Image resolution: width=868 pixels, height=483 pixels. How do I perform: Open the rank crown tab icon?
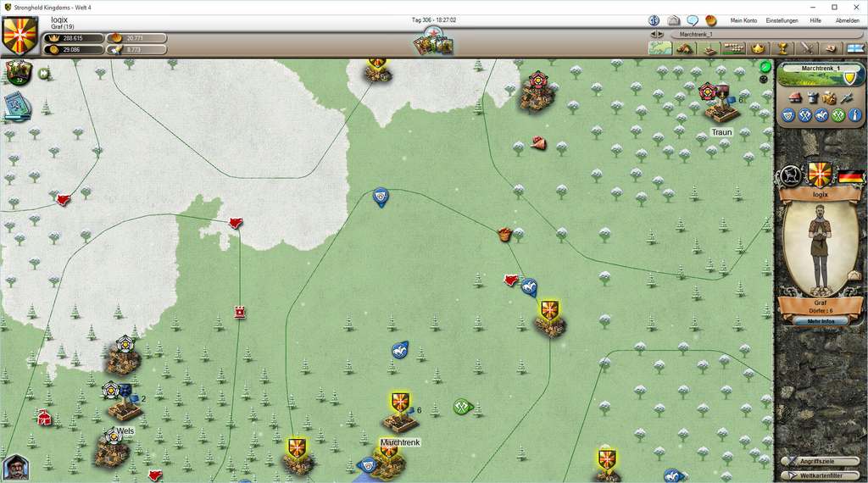pos(758,48)
